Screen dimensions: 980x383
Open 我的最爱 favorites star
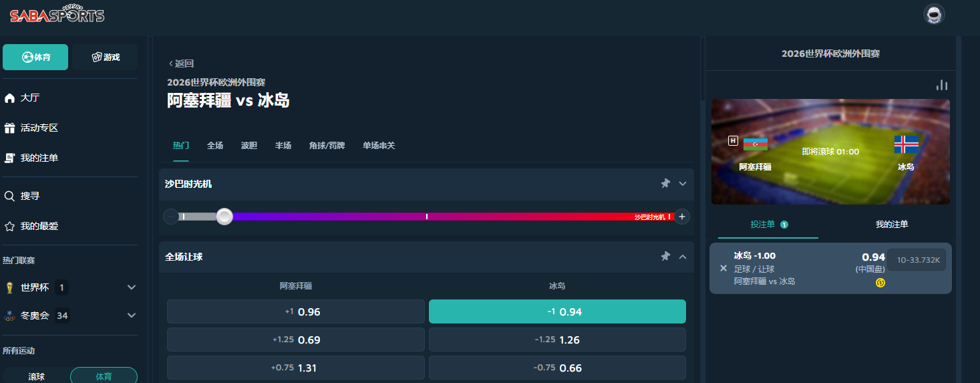coord(10,226)
